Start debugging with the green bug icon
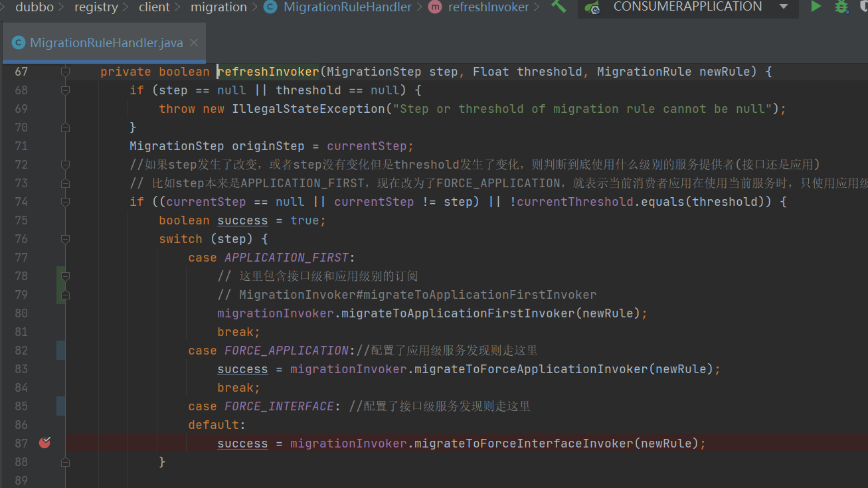This screenshot has width=868, height=488. [841, 7]
